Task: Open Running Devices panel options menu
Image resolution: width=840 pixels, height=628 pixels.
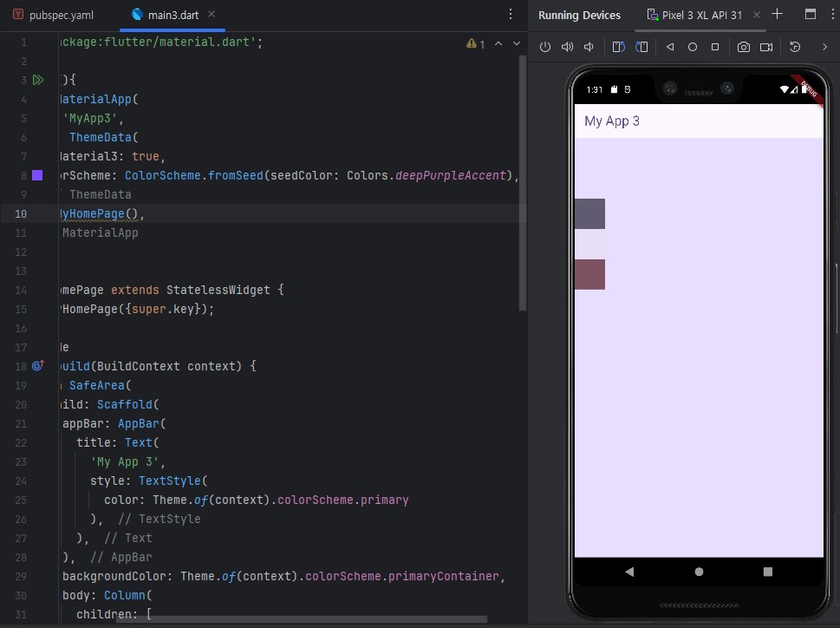Action: click(x=832, y=15)
